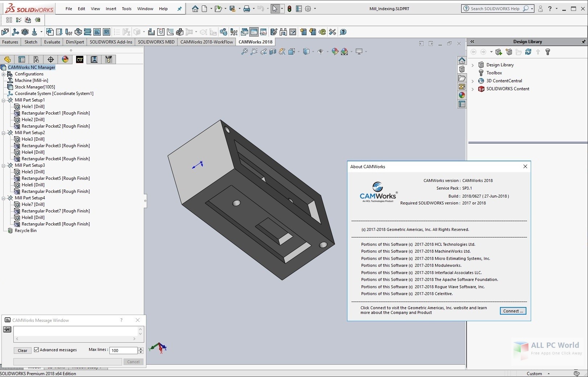Select the PropertyManager tab icon
The width and height of the screenshot is (588, 377).
[22, 59]
